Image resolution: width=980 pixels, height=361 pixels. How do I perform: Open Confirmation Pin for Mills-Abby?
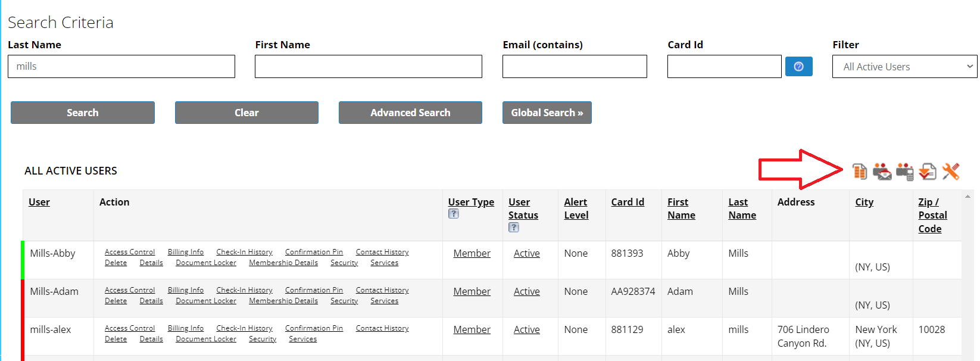pyautogui.click(x=314, y=252)
